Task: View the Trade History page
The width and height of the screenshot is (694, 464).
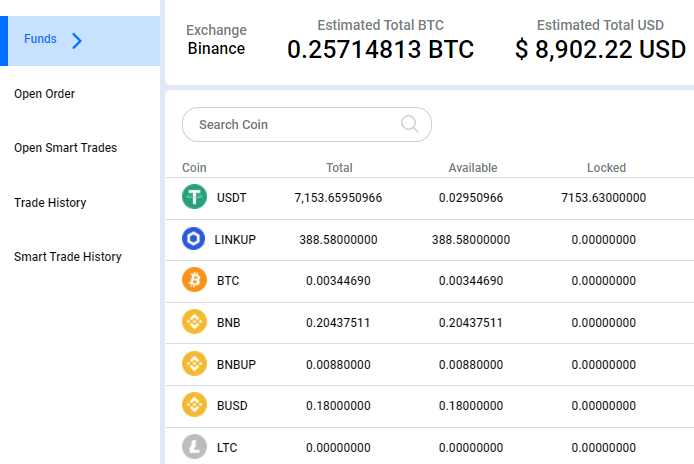Action: pyautogui.click(x=50, y=203)
